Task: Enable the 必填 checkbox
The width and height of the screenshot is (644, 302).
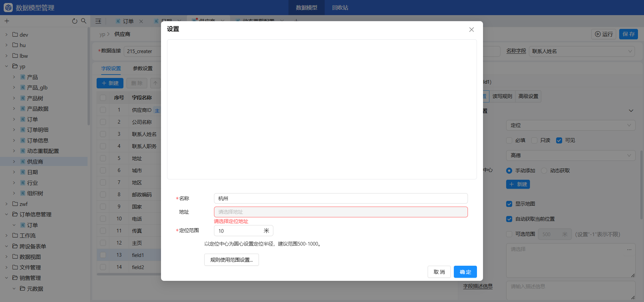Action: [x=509, y=140]
